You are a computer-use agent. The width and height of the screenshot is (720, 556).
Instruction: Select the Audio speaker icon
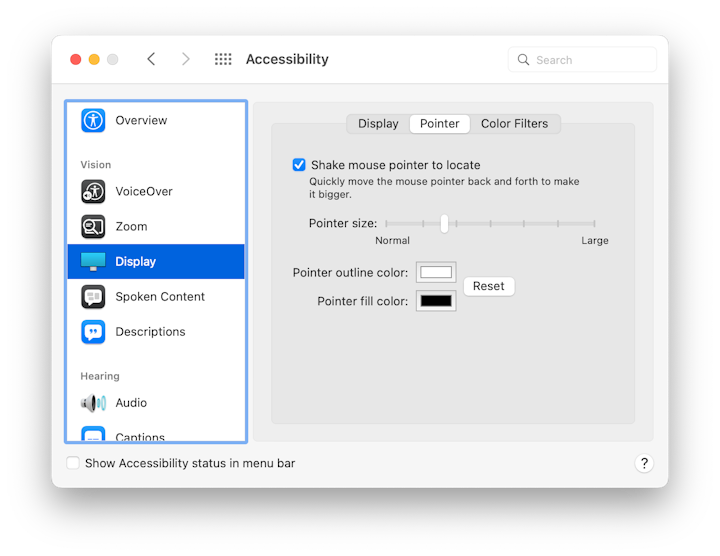tap(94, 403)
